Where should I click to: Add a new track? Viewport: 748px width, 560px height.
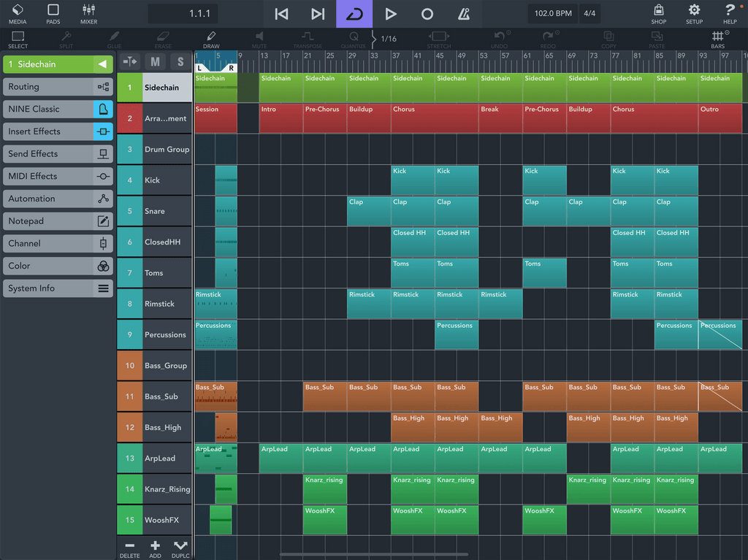tap(155, 549)
